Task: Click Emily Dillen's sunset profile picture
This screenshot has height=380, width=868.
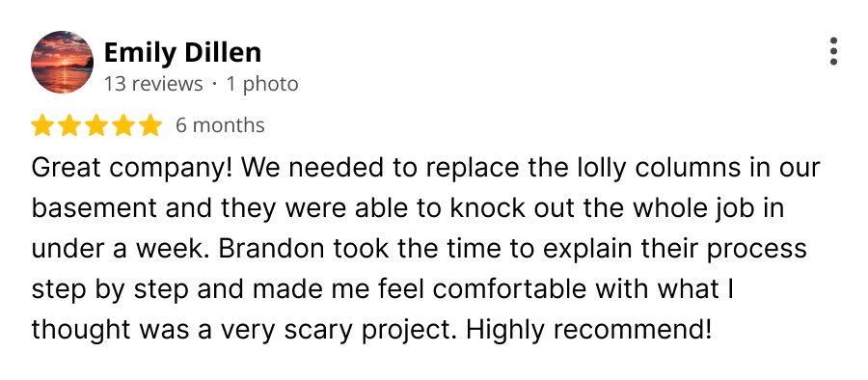Action: (x=62, y=62)
